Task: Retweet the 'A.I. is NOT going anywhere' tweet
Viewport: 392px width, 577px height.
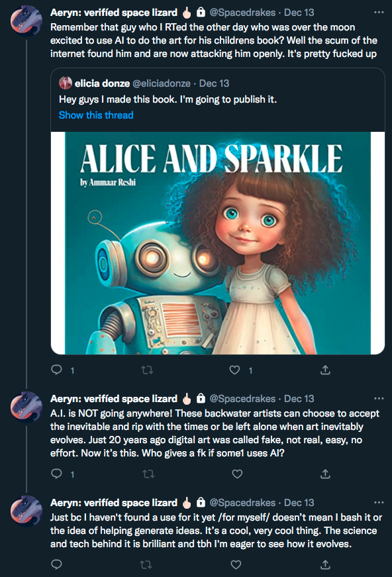Action: [148, 474]
